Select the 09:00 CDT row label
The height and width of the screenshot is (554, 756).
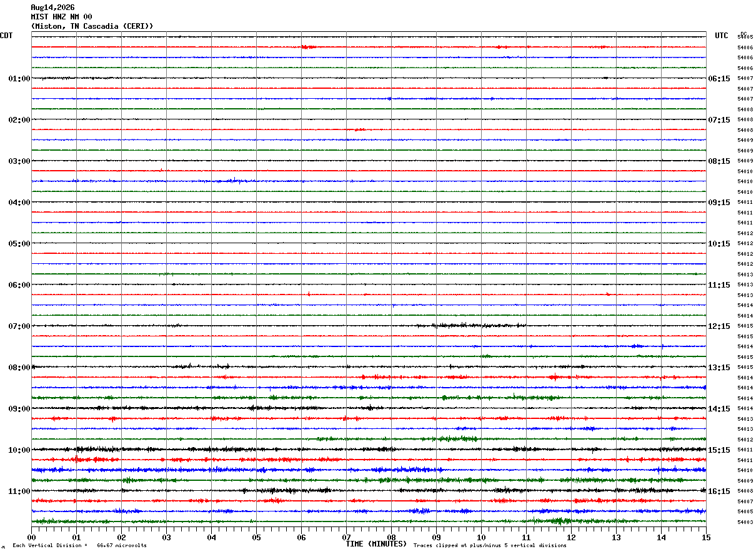click(x=19, y=409)
